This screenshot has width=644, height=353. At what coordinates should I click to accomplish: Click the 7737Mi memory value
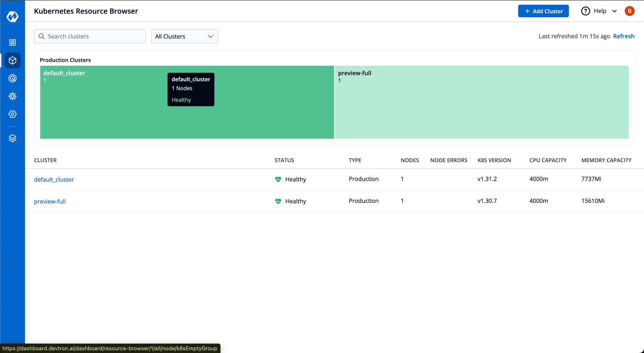point(591,179)
